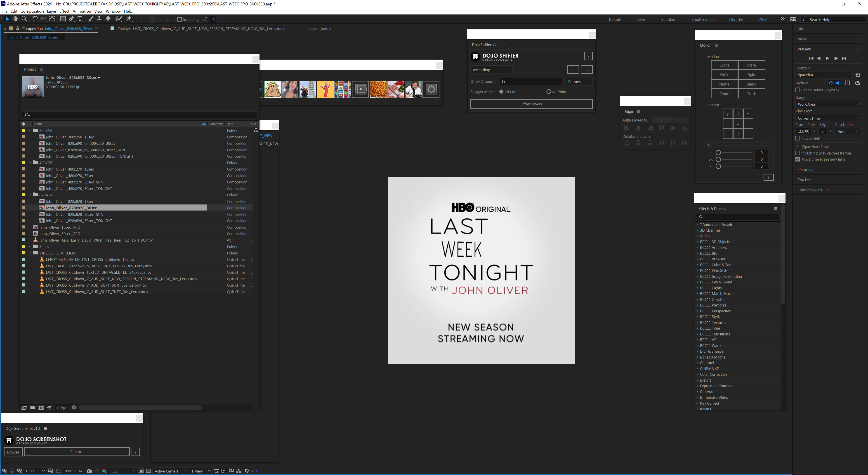
Task: Click the Offset Layers button
Action: tap(531, 104)
